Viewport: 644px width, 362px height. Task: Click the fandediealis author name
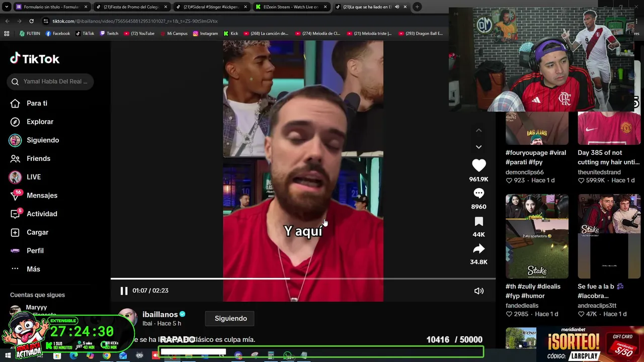click(522, 306)
